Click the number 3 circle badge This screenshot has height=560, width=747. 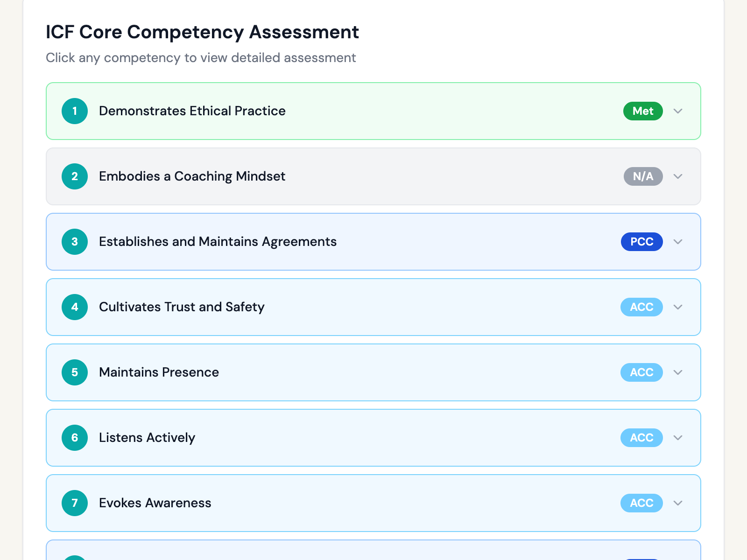tap(75, 242)
